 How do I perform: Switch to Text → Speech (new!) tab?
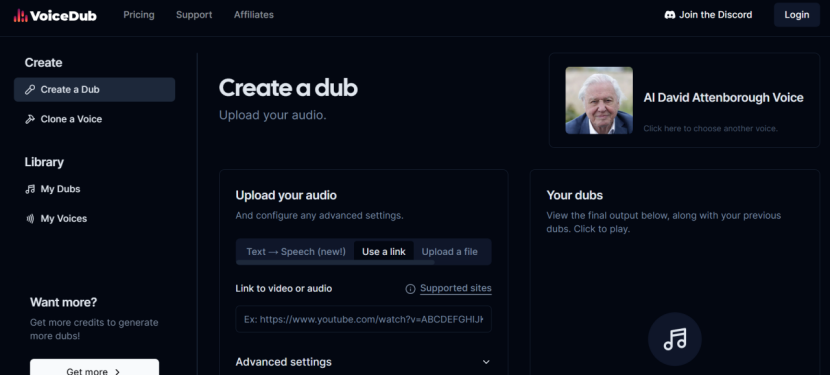[x=296, y=252]
